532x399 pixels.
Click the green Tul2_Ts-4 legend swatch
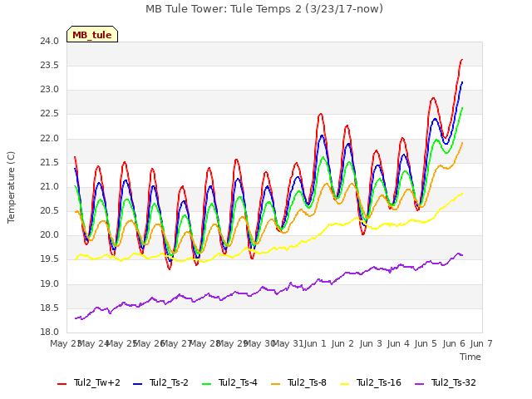tap(206, 384)
